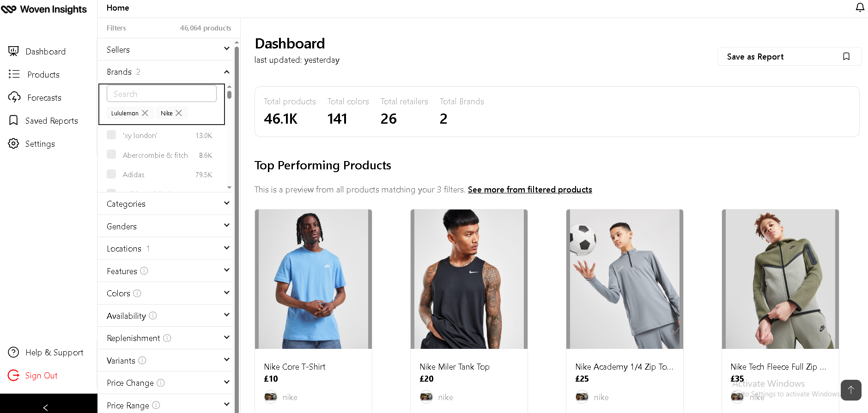Screen dimensions: 868x413
Task: Check the Abercrombie & fitch checkbox
Action: click(111, 155)
